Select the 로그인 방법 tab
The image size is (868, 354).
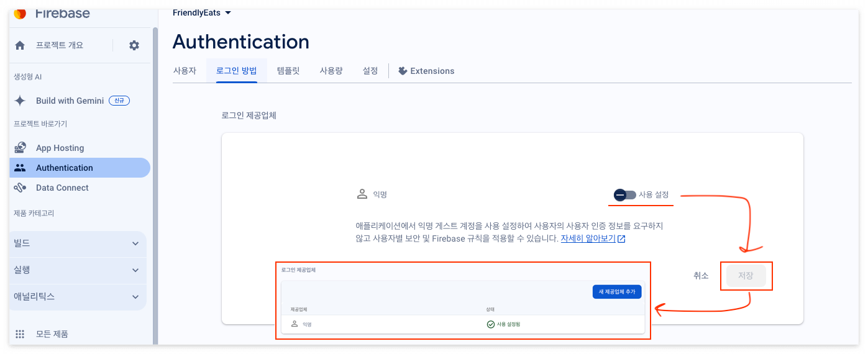236,71
